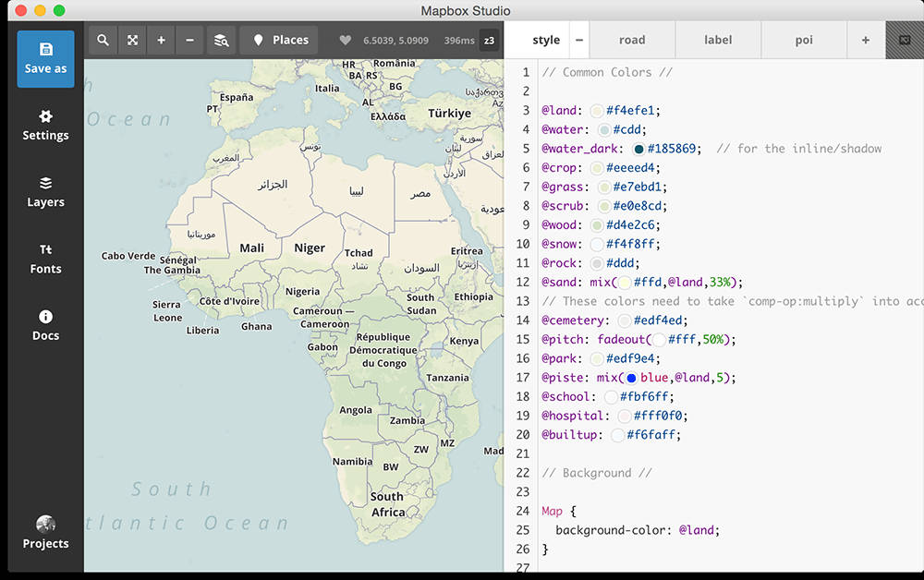Image resolution: width=924 pixels, height=580 pixels.
Task: Click the map search magnifier icon
Action: [103, 41]
